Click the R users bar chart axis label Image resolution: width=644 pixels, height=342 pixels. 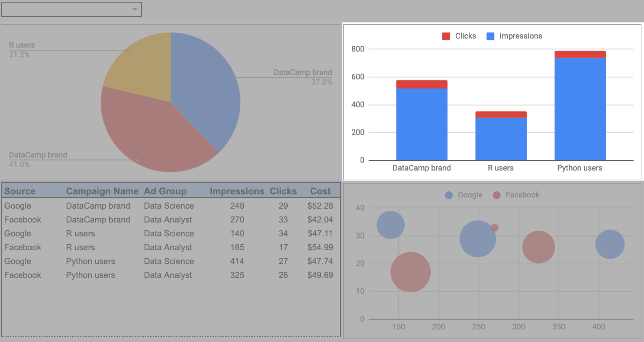(x=501, y=168)
